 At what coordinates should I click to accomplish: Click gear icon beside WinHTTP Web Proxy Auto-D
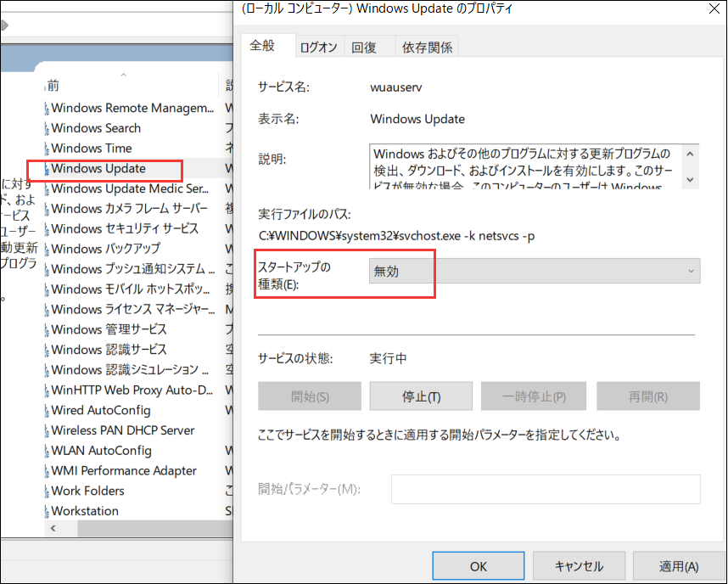click(x=47, y=390)
